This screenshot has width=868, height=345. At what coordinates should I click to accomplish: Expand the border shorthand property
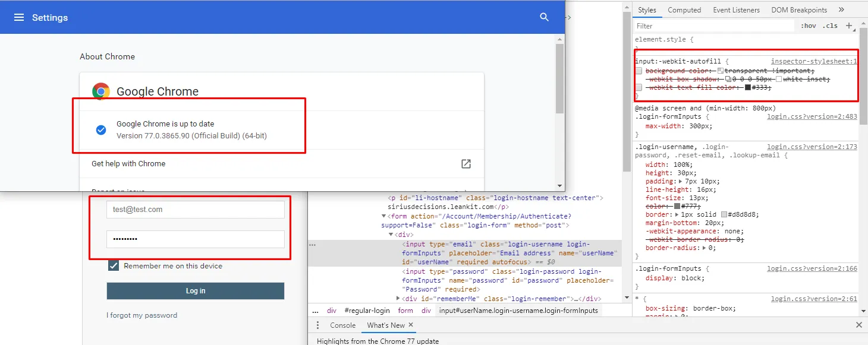[676, 214]
